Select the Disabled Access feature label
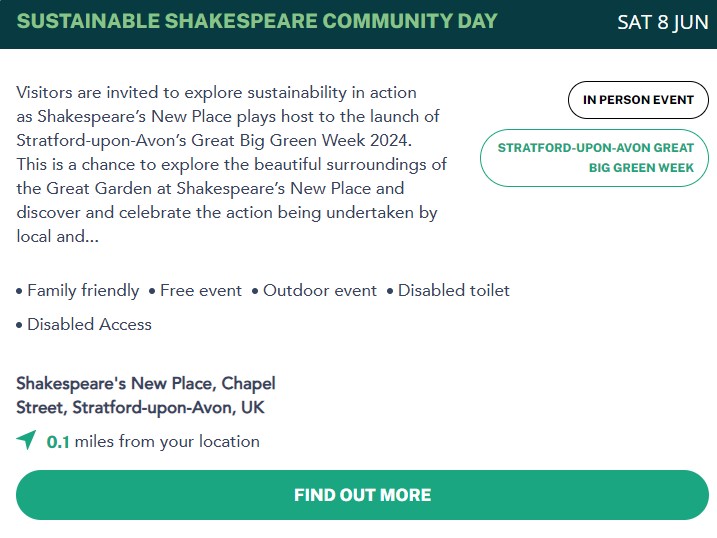 coord(89,324)
